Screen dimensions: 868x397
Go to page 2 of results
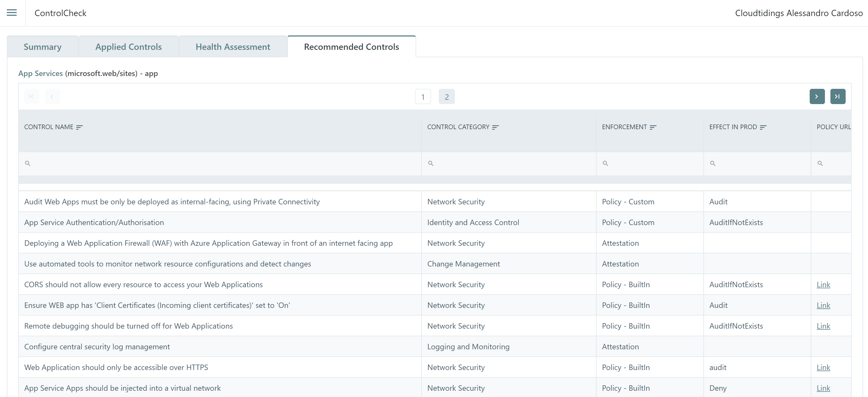coord(446,97)
